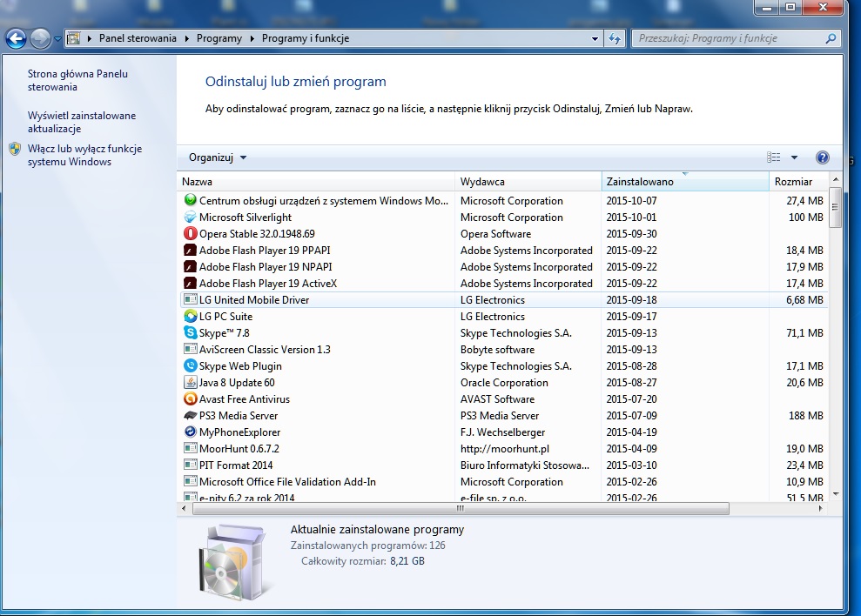The image size is (861, 616).
Task: Click the Windows Mobile device center green icon
Action: [x=190, y=200]
